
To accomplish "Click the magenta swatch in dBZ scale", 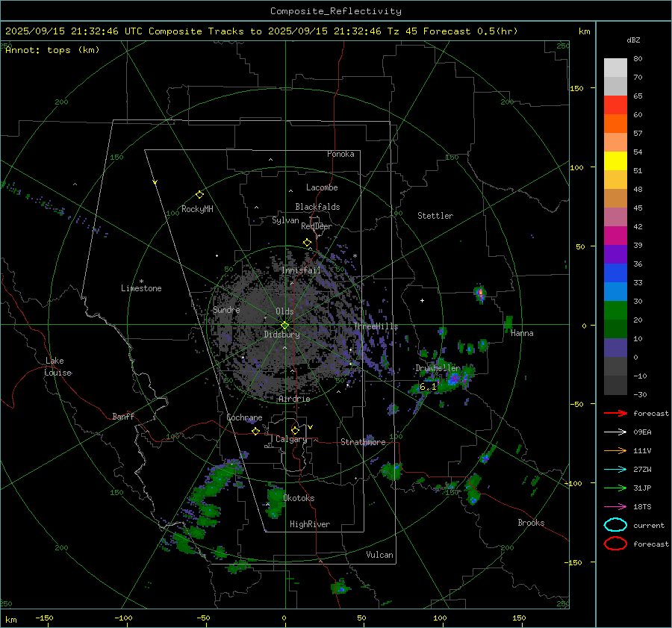I will [615, 235].
